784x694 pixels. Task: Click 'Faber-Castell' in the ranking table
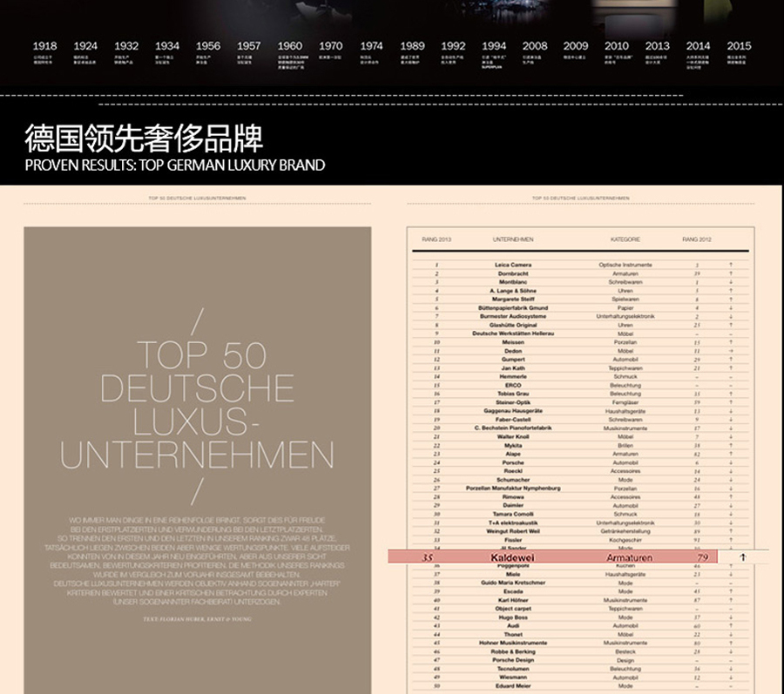click(513, 420)
